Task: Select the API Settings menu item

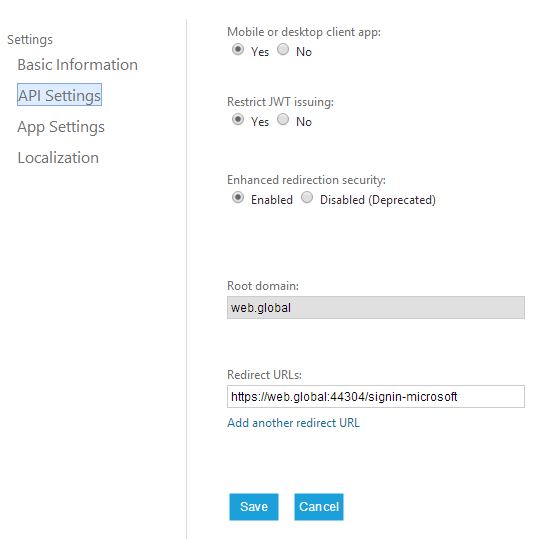Action: pyautogui.click(x=59, y=95)
